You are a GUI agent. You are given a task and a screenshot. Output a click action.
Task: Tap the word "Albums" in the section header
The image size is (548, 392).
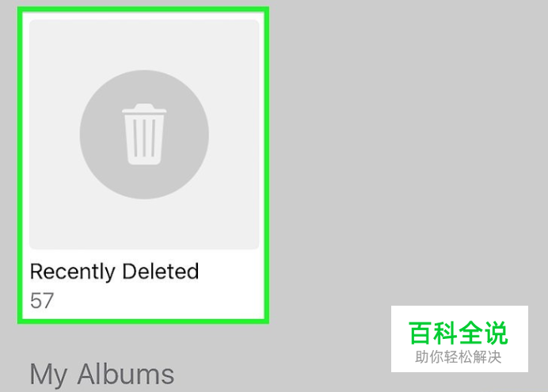pos(125,374)
